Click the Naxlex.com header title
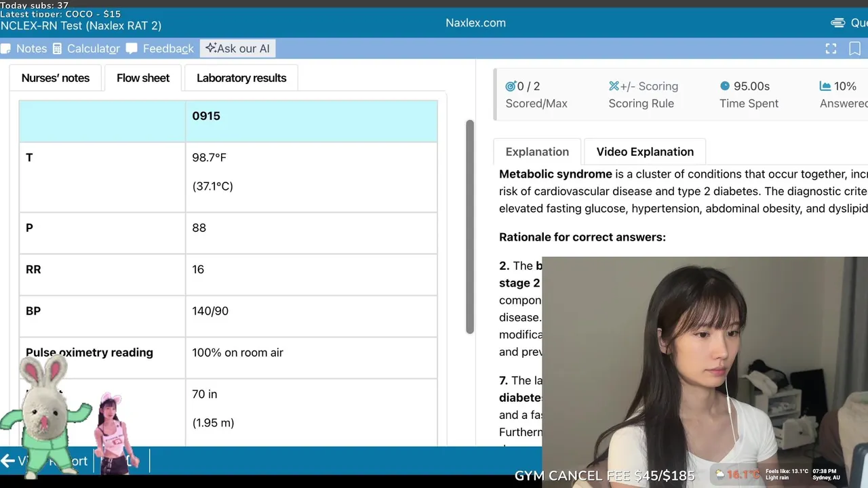Screen dimensions: 868x488 tap(475, 23)
